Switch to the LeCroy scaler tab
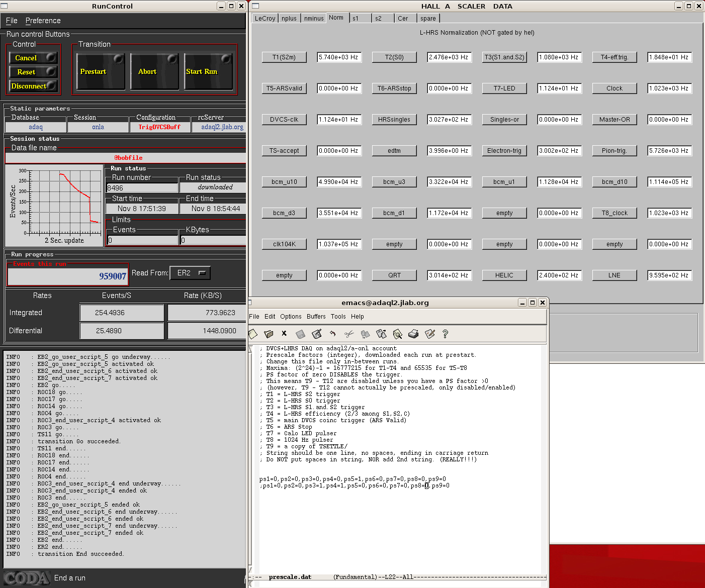This screenshot has width=705, height=588. click(265, 19)
